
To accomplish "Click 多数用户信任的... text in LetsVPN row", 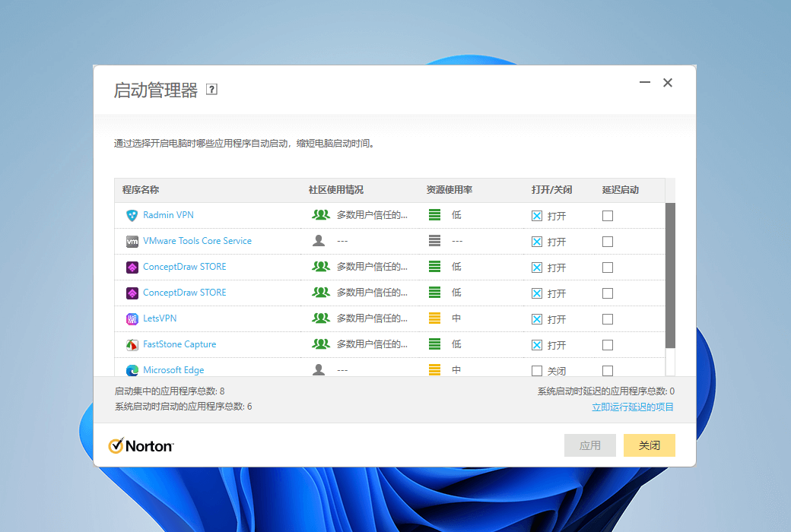I will coord(372,318).
